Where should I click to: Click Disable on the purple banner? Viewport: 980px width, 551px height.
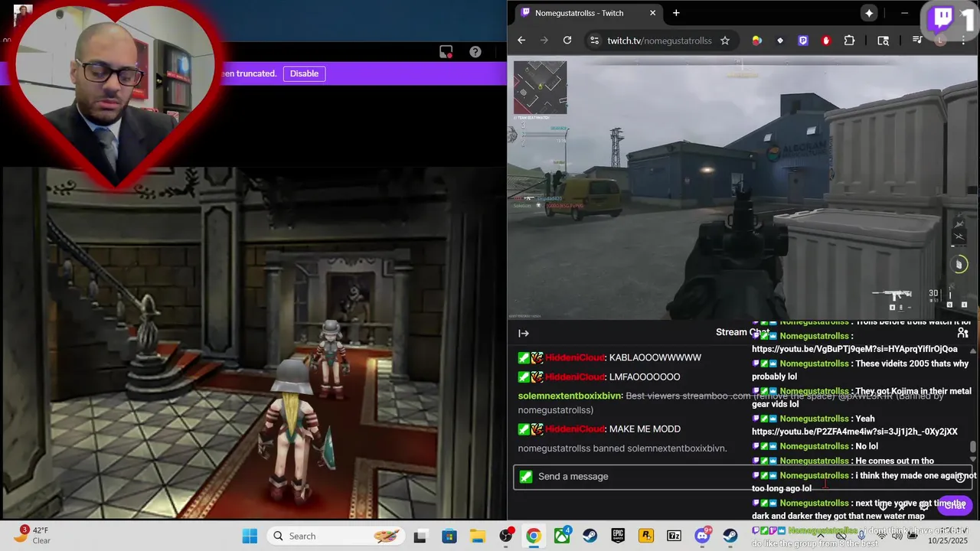pos(304,73)
